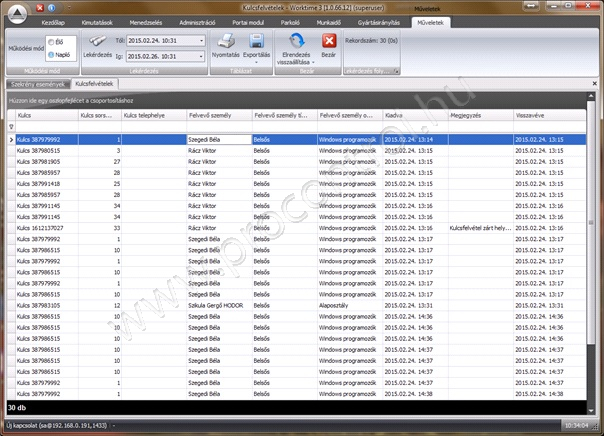
Task: Select the Napló radio button
Action: click(x=51, y=53)
